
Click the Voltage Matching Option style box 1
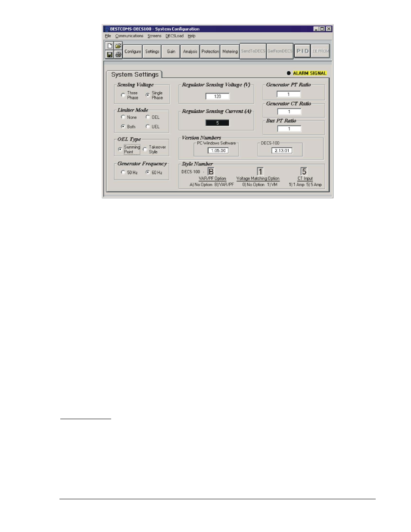click(x=260, y=171)
